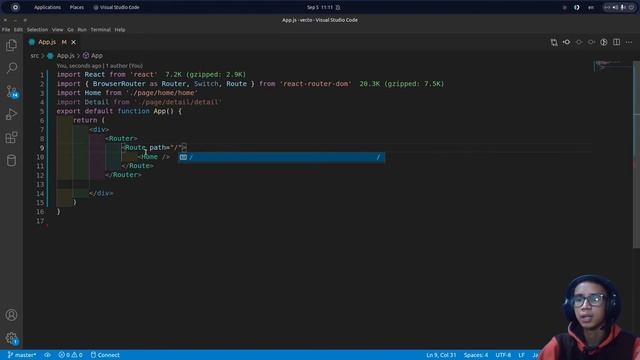Open the Selection menu
640x360 pixels.
click(37, 30)
